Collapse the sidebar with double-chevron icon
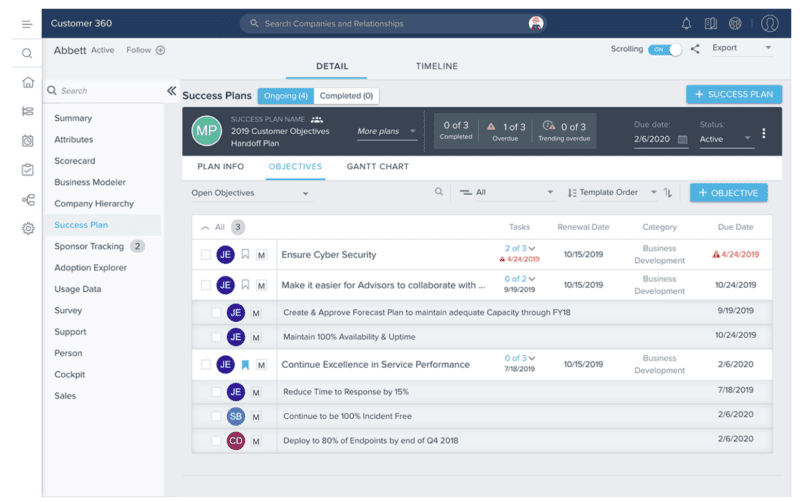 coord(171,91)
